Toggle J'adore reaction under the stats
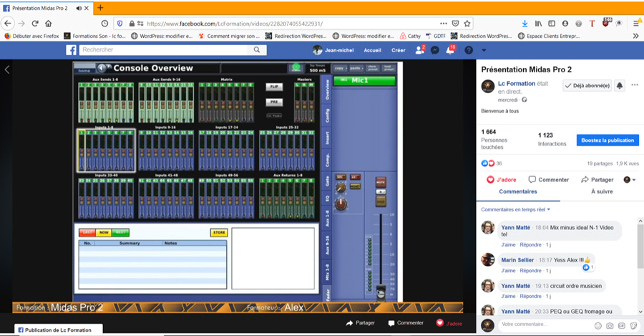This screenshot has height=336, width=644. (x=502, y=180)
